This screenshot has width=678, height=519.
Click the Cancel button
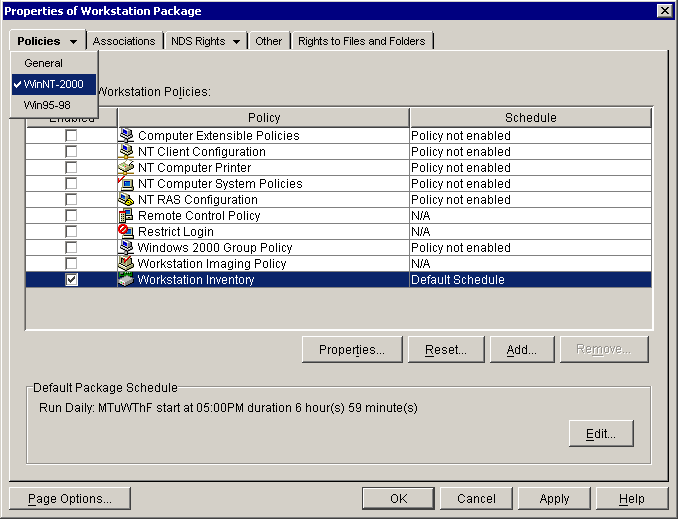(x=476, y=499)
